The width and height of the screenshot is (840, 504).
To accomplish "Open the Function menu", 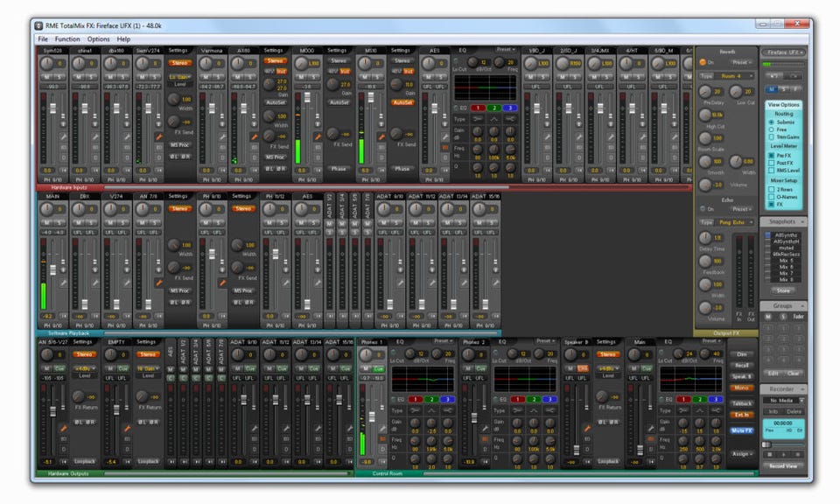I will [67, 39].
